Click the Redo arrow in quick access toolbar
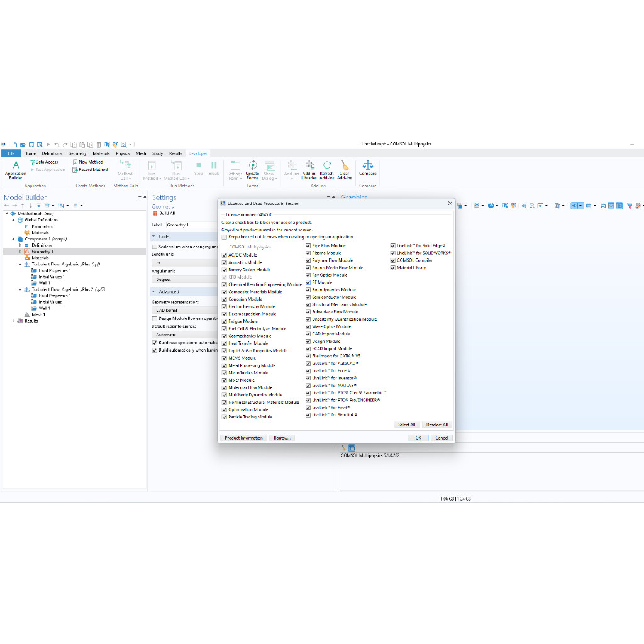The width and height of the screenshot is (644, 644). click(65, 145)
